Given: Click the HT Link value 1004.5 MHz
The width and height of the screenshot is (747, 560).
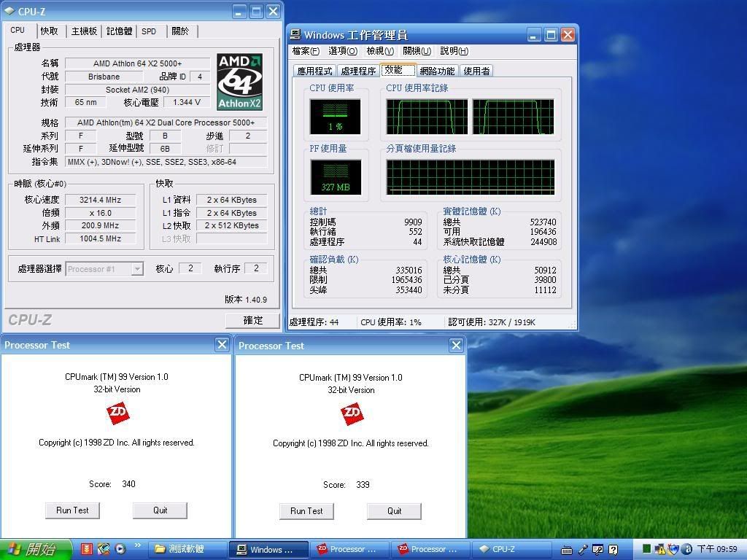Looking at the screenshot, I should 100,238.
